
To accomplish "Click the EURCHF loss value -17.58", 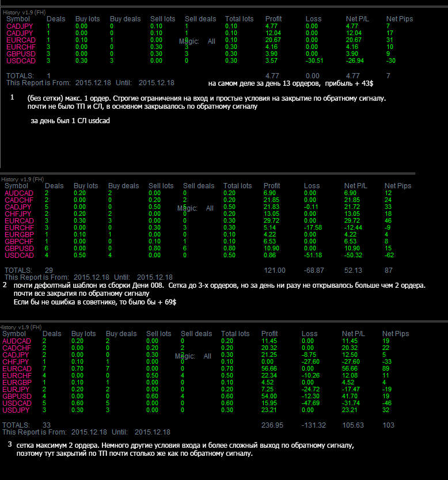I will click(x=313, y=228).
